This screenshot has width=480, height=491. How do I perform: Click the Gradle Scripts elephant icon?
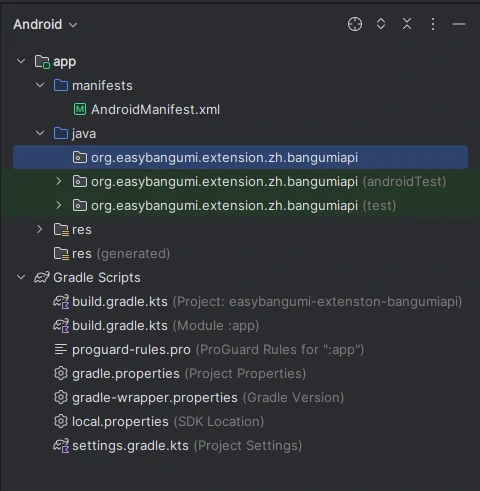point(42,277)
